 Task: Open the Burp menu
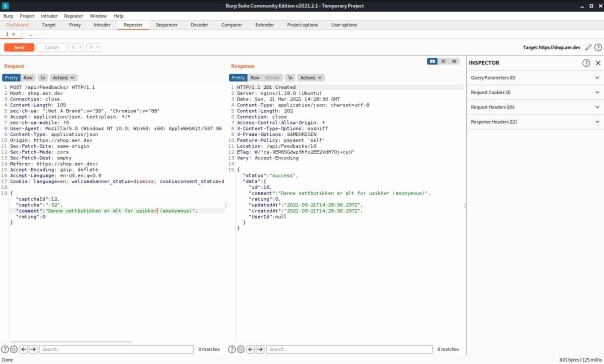click(8, 16)
